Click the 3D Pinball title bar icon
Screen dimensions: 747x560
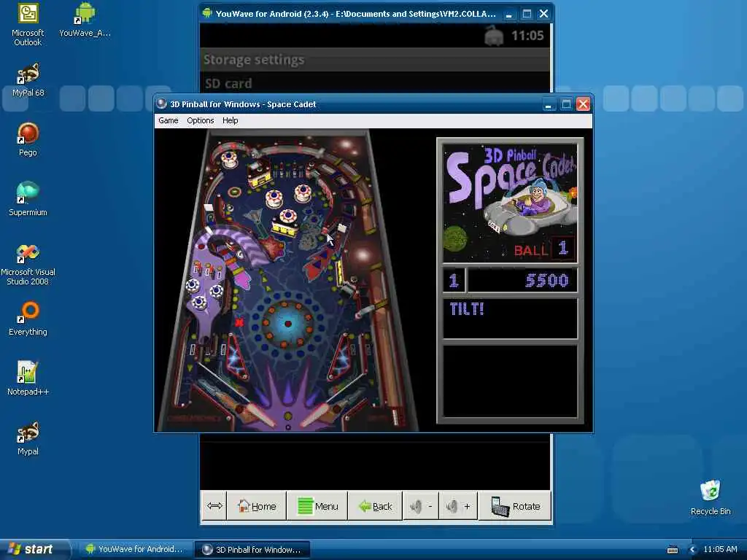pyautogui.click(x=161, y=104)
